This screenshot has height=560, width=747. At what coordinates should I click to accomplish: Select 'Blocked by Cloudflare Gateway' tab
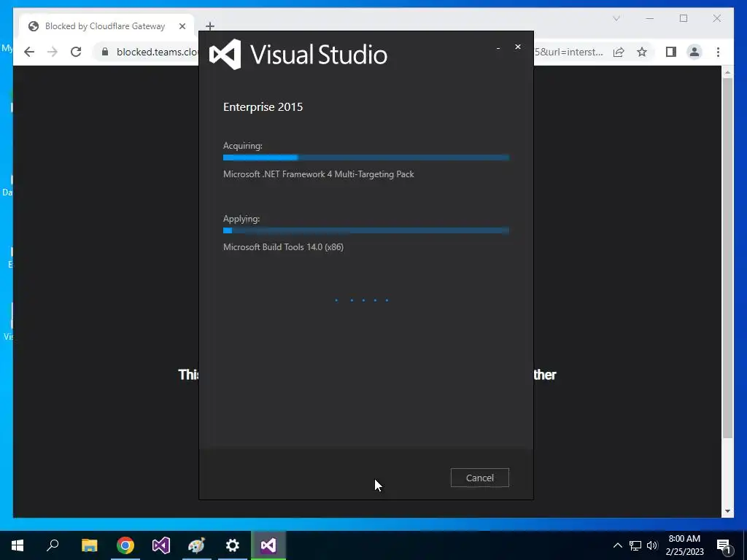[105, 26]
